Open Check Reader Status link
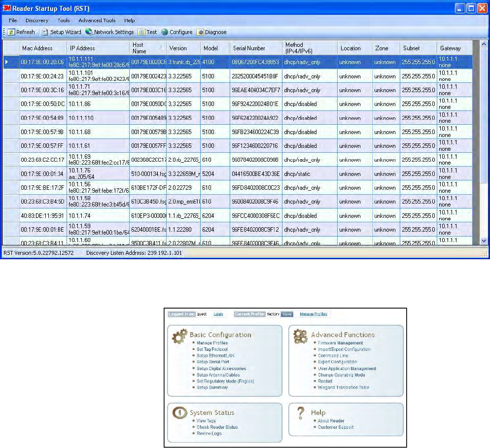The image size is (490, 448). pos(217,427)
